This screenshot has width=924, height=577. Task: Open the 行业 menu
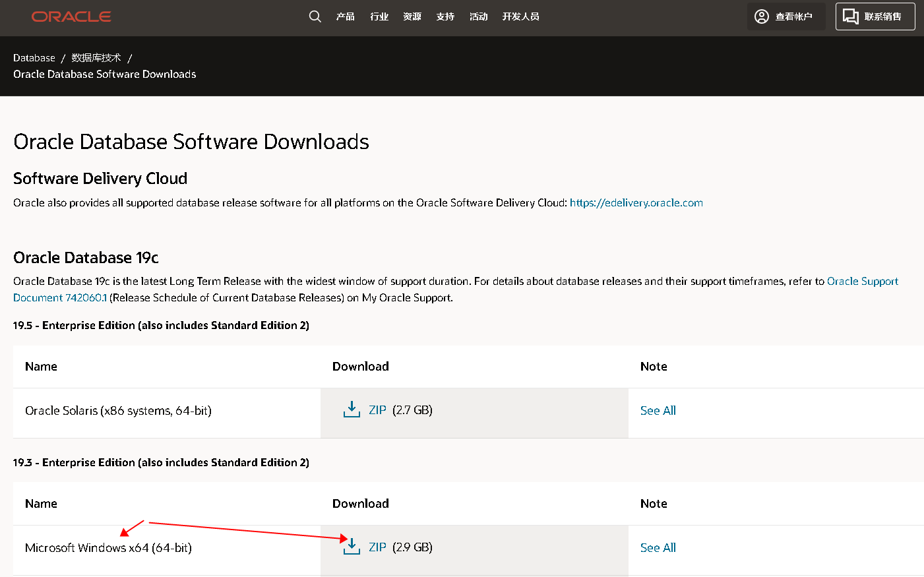coord(379,16)
